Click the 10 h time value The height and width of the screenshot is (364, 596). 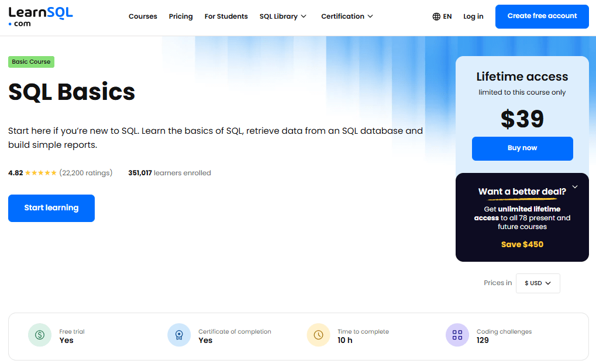click(x=344, y=341)
